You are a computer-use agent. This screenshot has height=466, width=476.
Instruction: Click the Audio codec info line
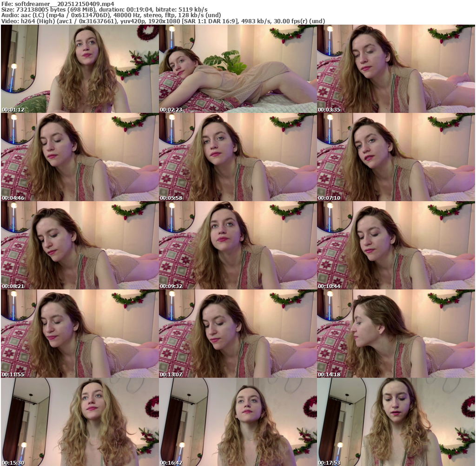[111, 15]
